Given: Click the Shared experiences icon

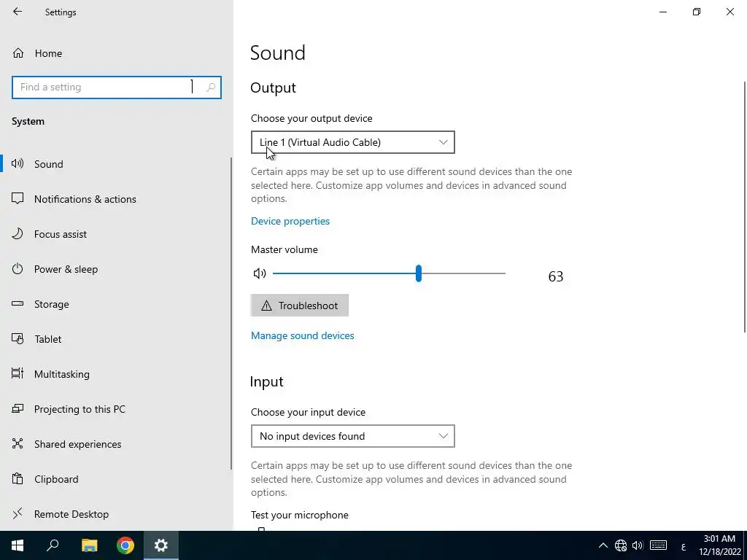Looking at the screenshot, I should point(18,444).
